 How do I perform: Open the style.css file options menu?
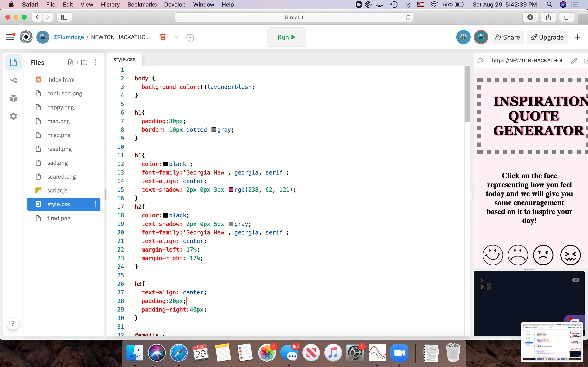click(96, 204)
